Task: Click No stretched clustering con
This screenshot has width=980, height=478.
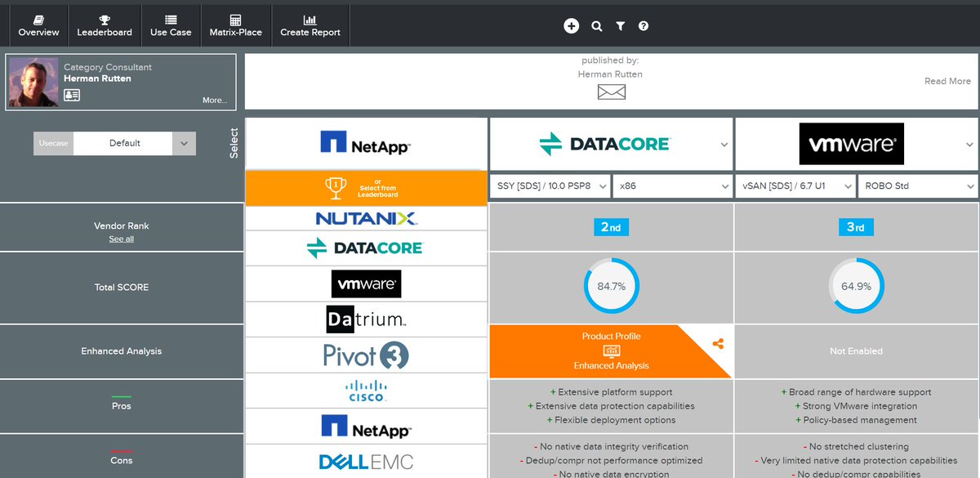Action: (x=856, y=447)
